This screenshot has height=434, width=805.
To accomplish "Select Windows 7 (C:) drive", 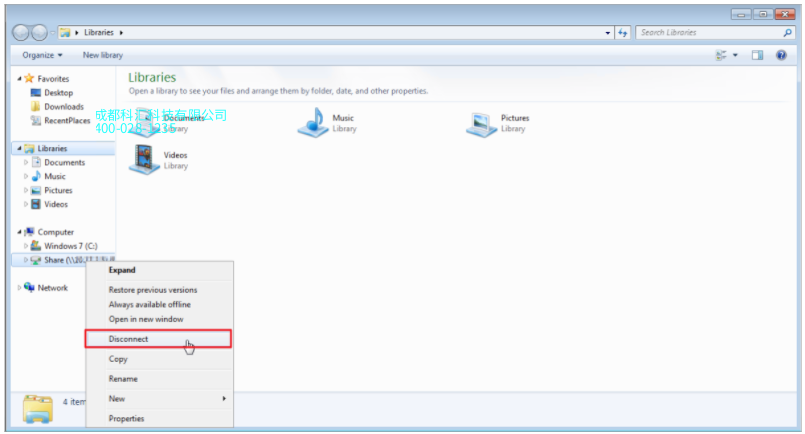I will click(x=70, y=246).
